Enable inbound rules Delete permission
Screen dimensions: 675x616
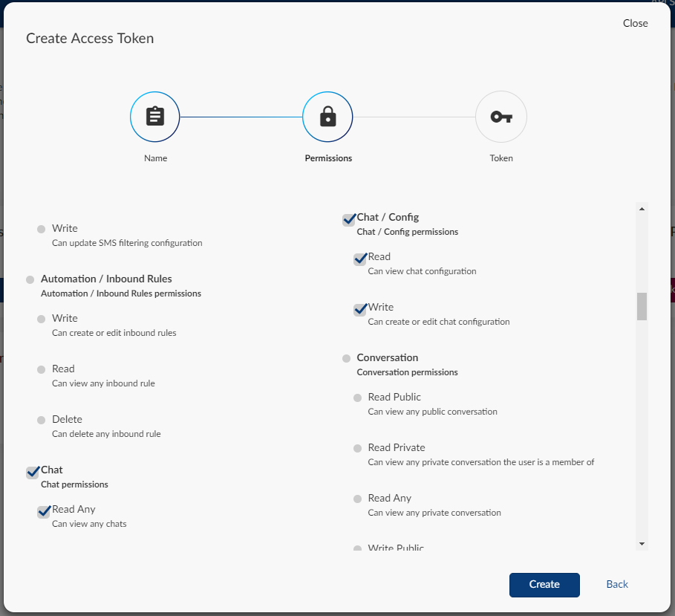(42, 420)
